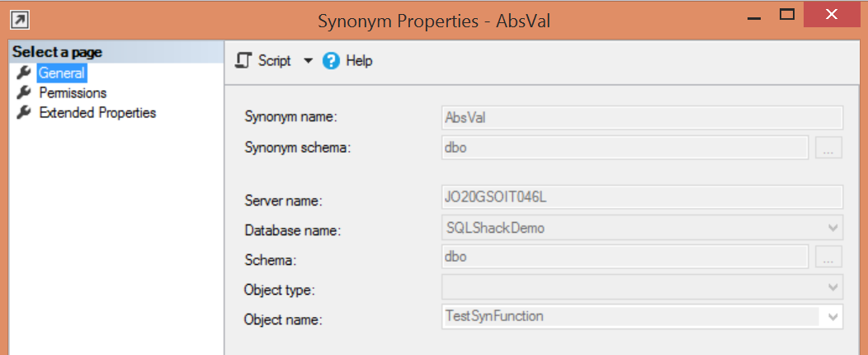Click the wrench icon beside Permissions
The height and width of the screenshot is (355, 868).
click(24, 93)
